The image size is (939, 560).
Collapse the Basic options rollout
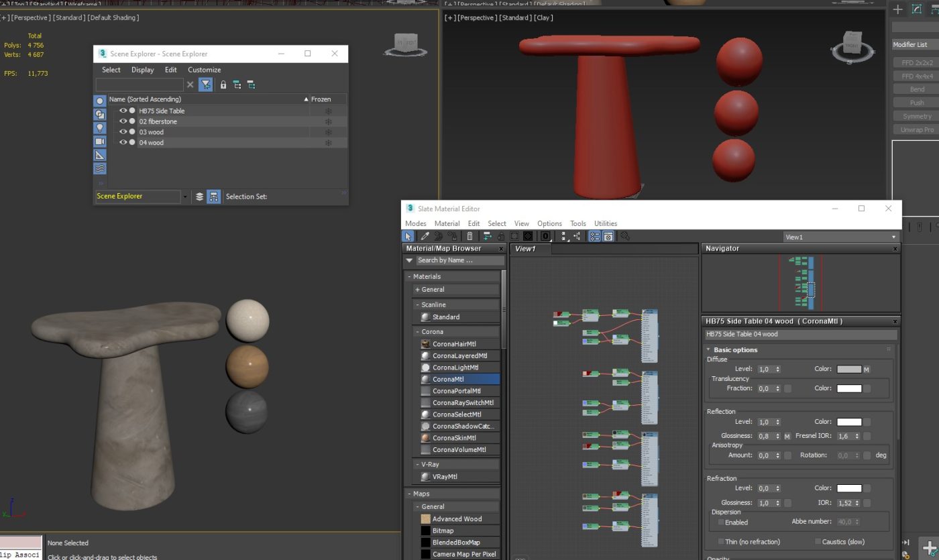708,349
